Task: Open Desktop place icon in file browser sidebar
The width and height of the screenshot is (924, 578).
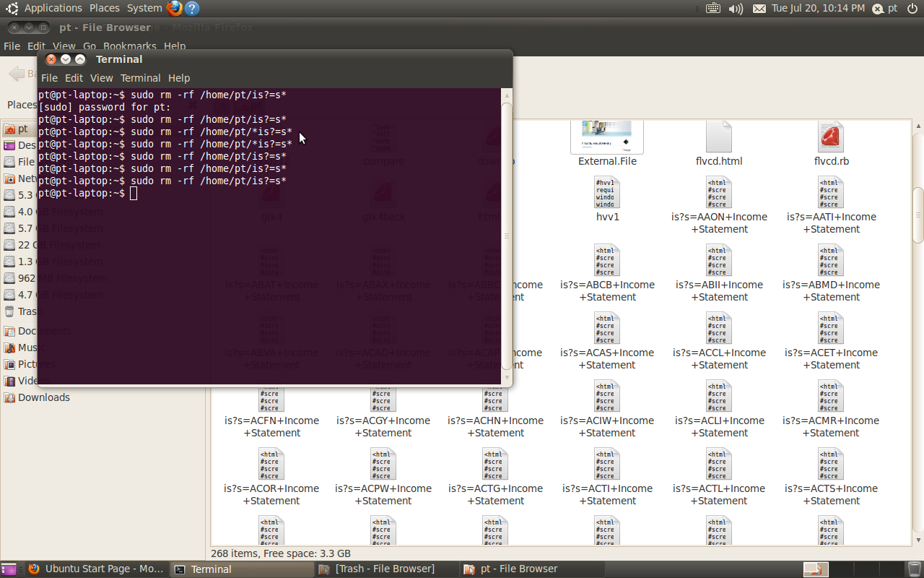Action: (9, 145)
